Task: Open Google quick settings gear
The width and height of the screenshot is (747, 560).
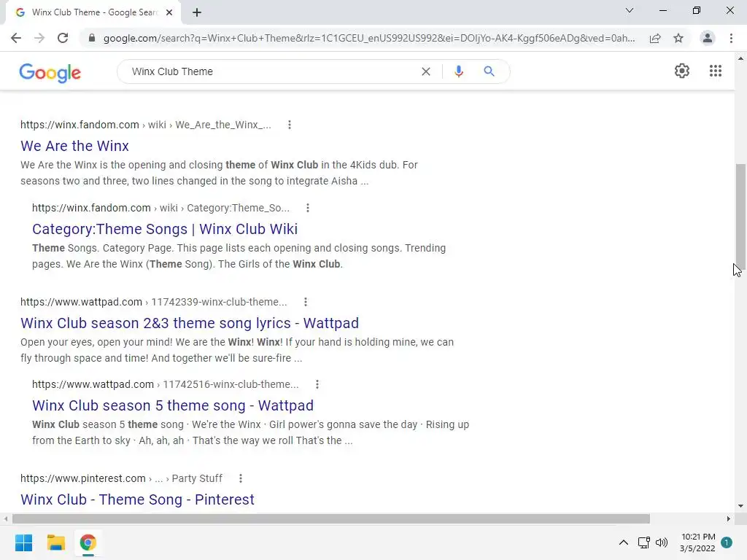Action: click(x=682, y=71)
